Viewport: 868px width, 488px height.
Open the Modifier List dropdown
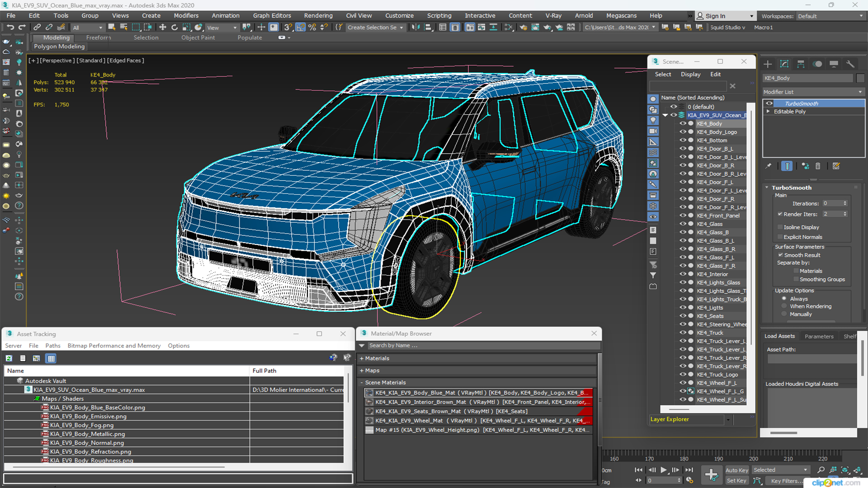(813, 92)
